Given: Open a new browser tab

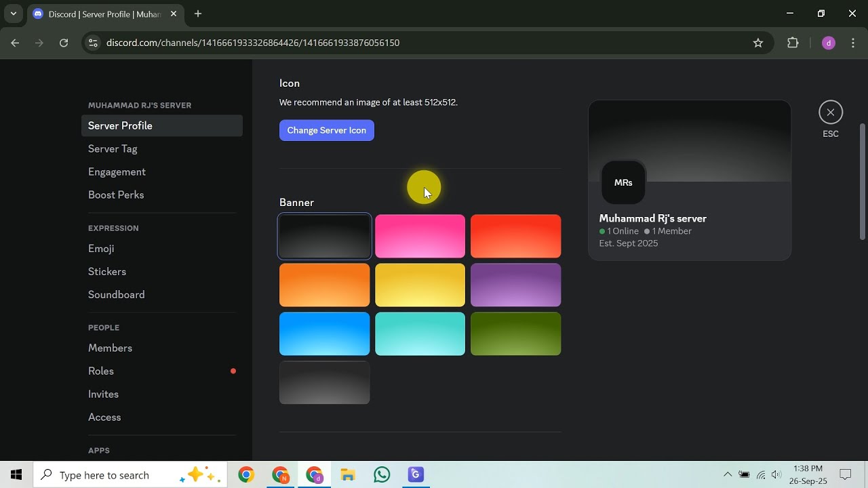Looking at the screenshot, I should [198, 14].
